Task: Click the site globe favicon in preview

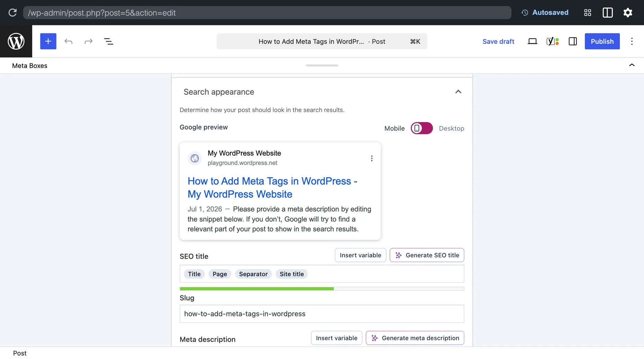Action: tap(195, 158)
